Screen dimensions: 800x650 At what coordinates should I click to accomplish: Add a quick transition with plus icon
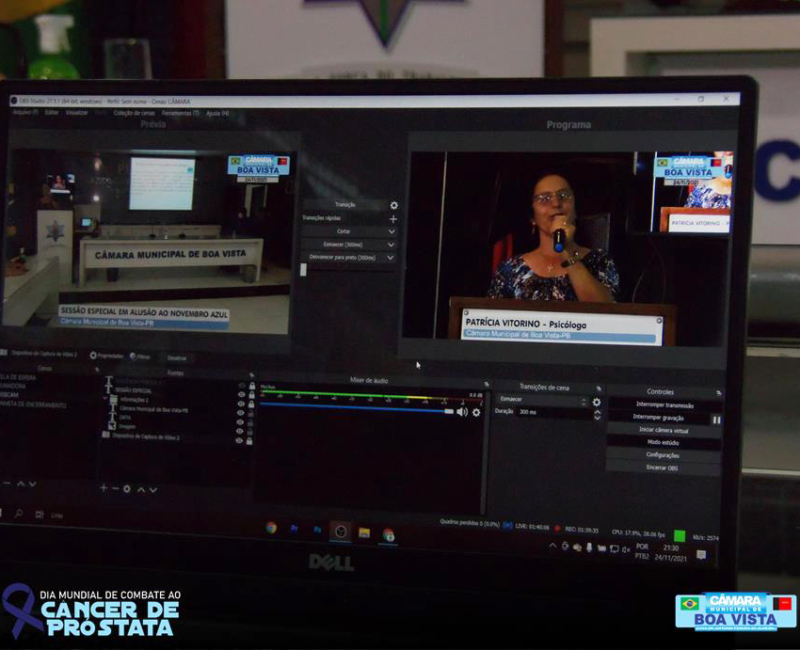393,218
